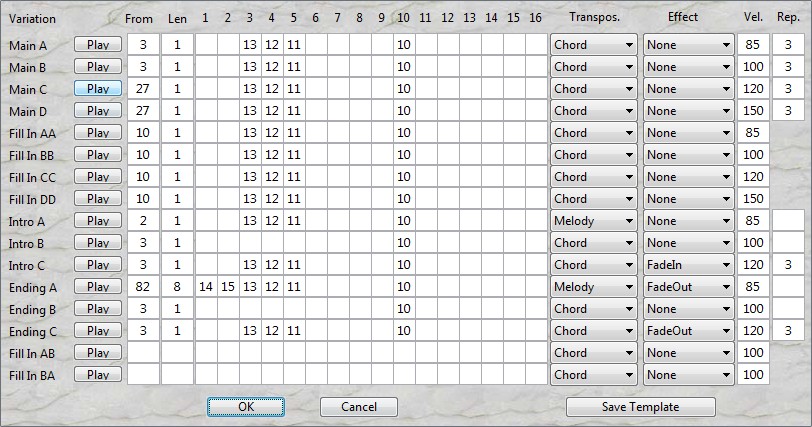Play the Fill In AA variation

[98, 132]
